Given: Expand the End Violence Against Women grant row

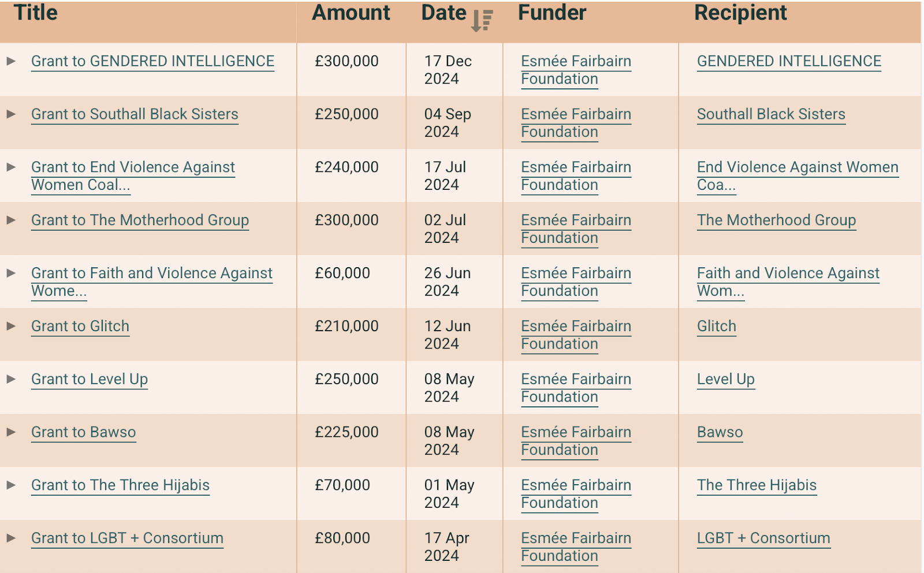Looking at the screenshot, I should 11,167.
